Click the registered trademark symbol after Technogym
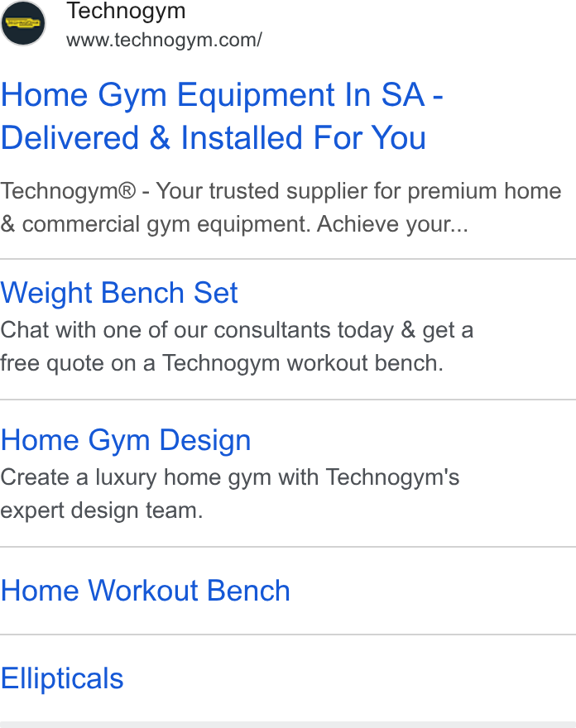576x728 pixels. 127,191
